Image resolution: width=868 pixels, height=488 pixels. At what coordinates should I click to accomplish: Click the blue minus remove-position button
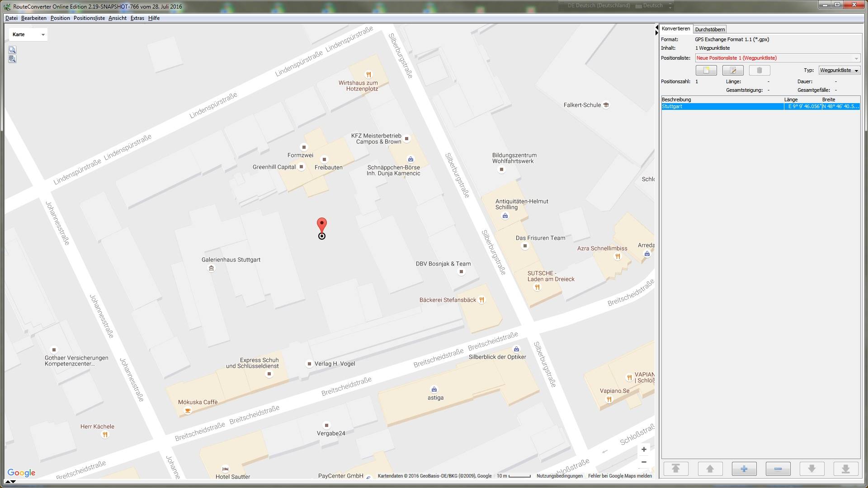[778, 469]
